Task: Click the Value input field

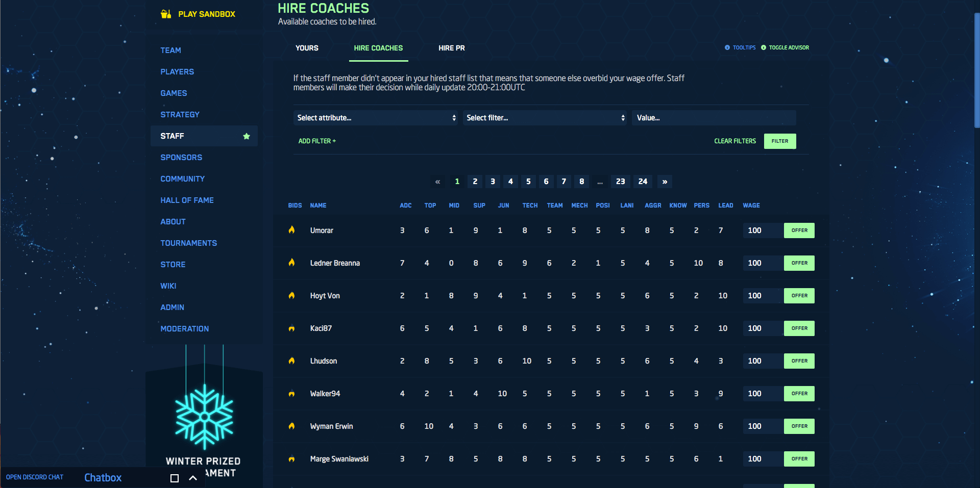Action: [714, 118]
